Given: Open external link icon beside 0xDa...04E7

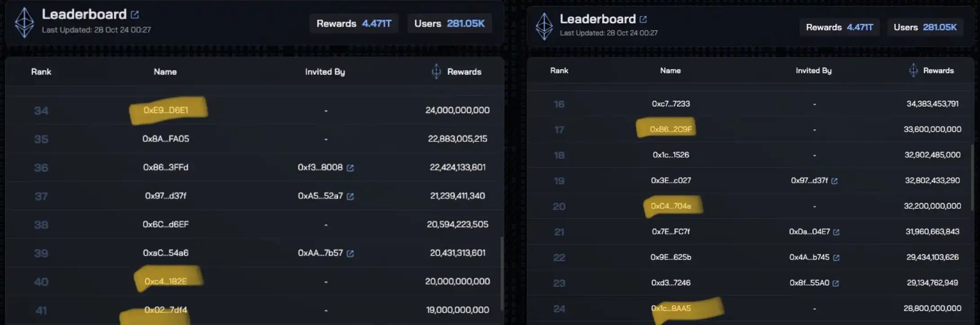Looking at the screenshot, I should (x=836, y=232).
